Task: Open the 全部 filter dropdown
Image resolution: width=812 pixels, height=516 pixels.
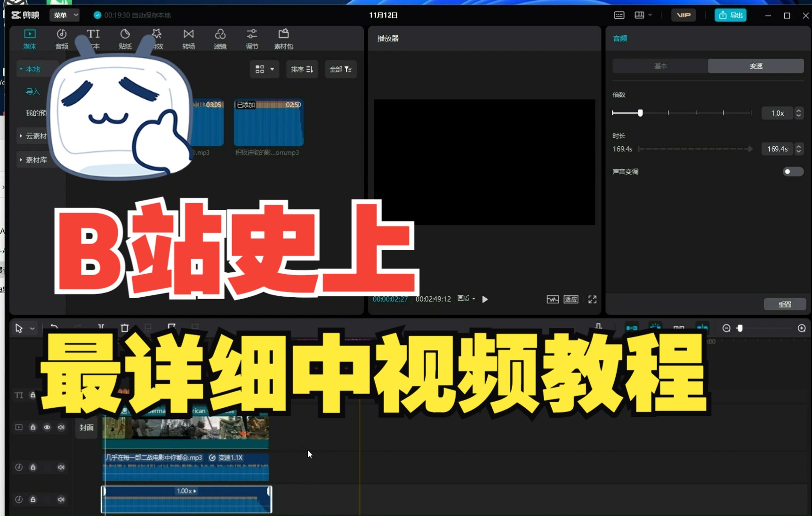Action: tap(341, 69)
